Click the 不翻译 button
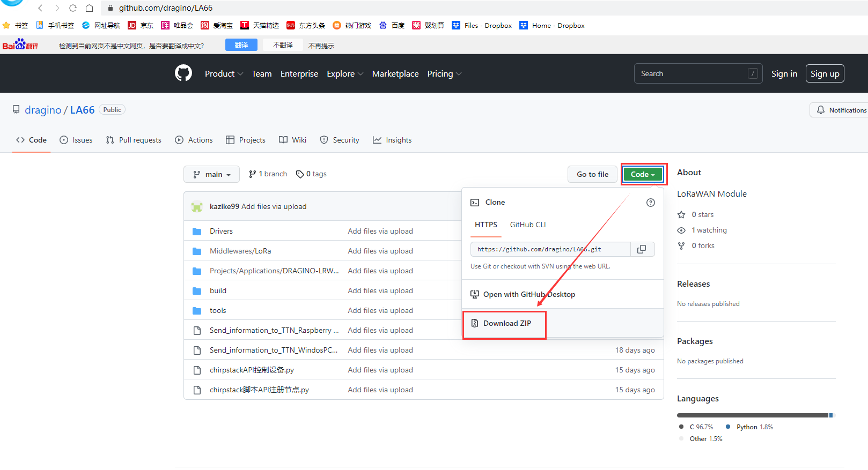 [x=283, y=45]
